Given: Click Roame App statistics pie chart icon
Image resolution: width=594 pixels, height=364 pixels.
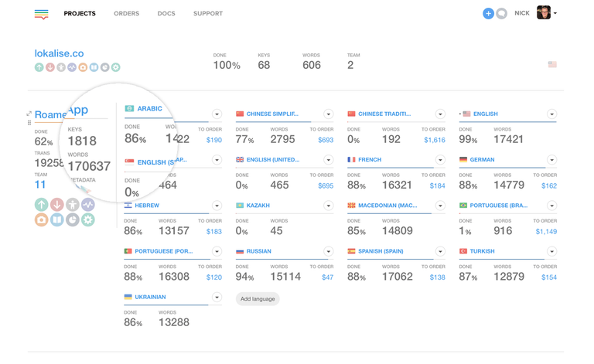Looking at the screenshot, I should (x=73, y=219).
